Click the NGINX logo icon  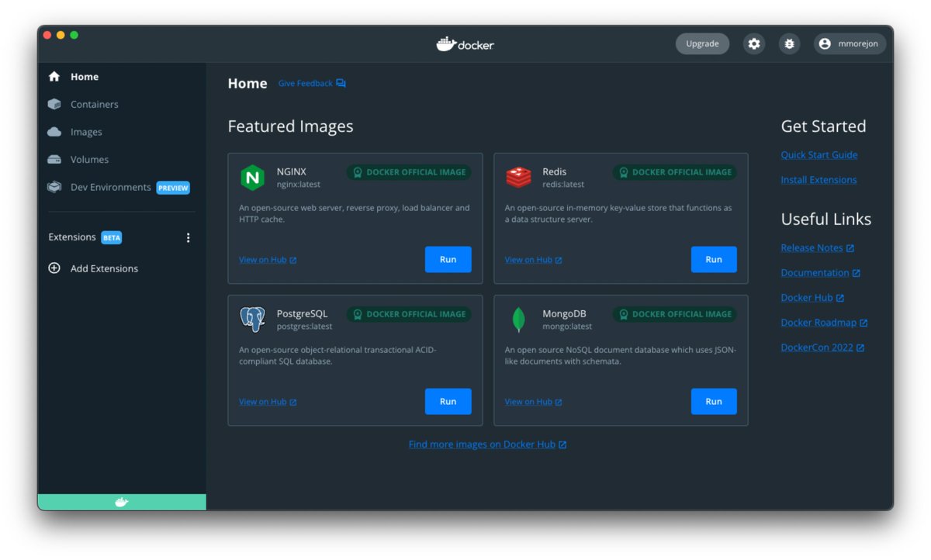pyautogui.click(x=252, y=178)
